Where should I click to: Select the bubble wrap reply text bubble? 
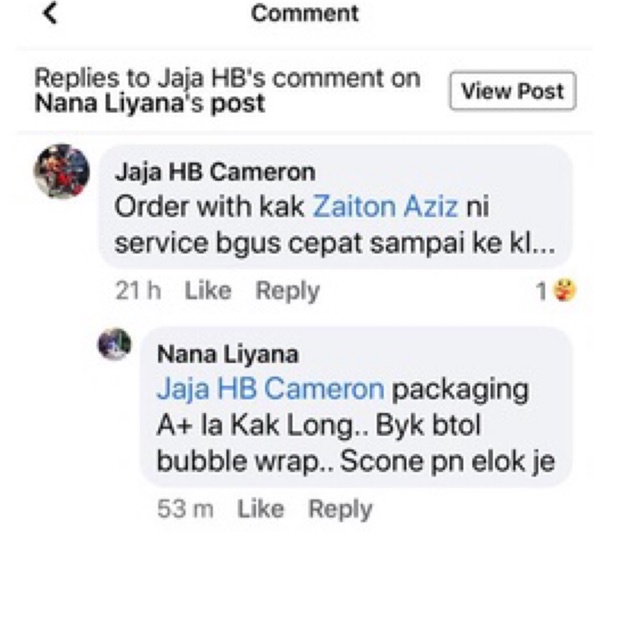pos(356,407)
